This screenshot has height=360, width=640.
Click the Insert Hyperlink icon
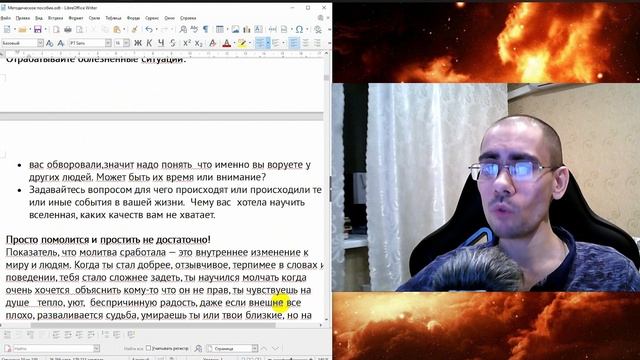[318, 29]
